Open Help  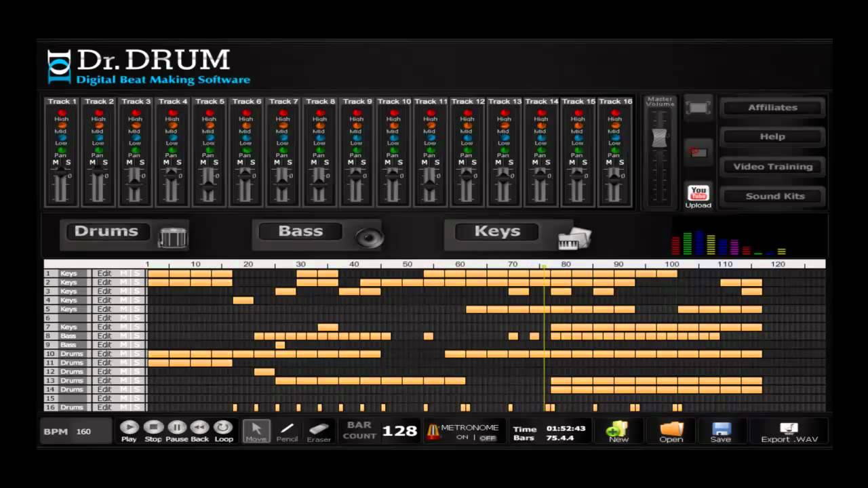[x=772, y=136]
